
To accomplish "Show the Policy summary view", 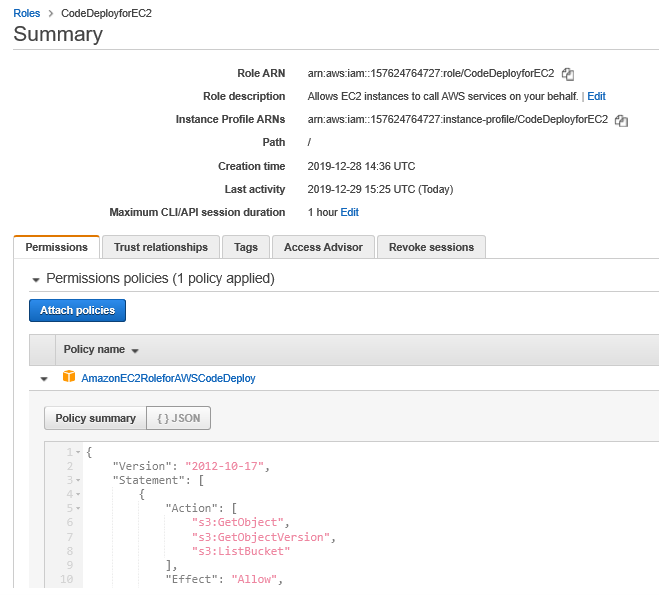I will (x=95, y=418).
